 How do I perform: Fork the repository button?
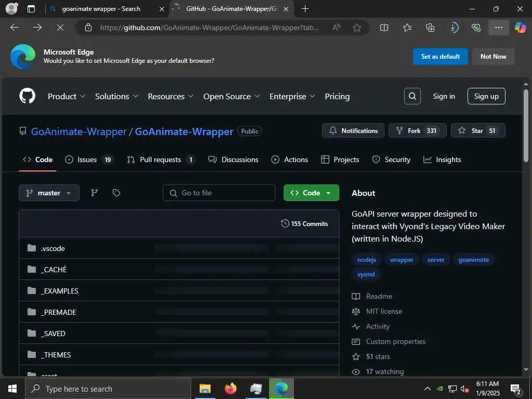click(x=417, y=130)
